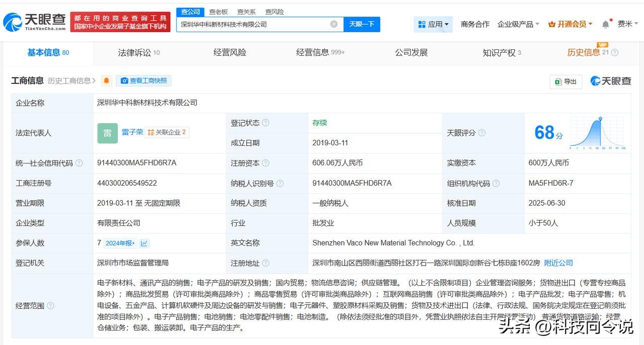Click paid-in capital 600万人民币
Screen dimensions: 644x345
coord(549,163)
